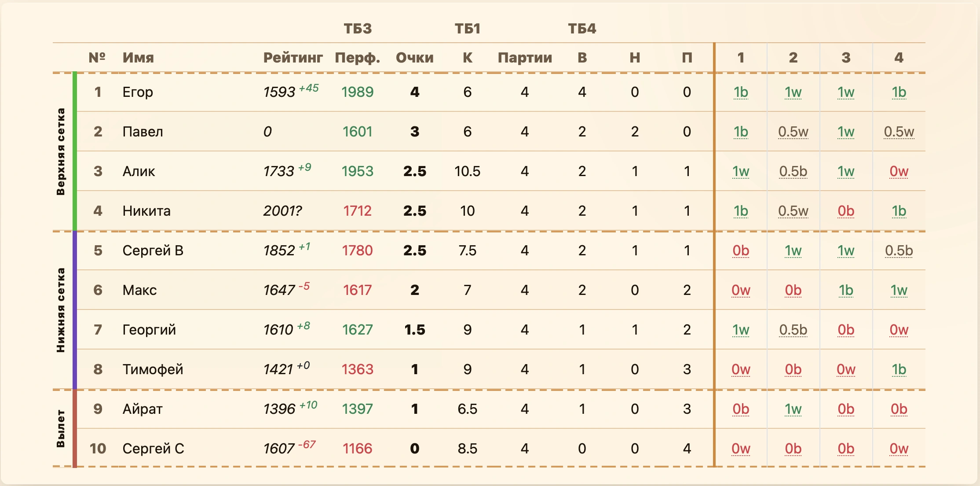
Task: Select the ТБ3 tiebreak label
Action: 358,29
